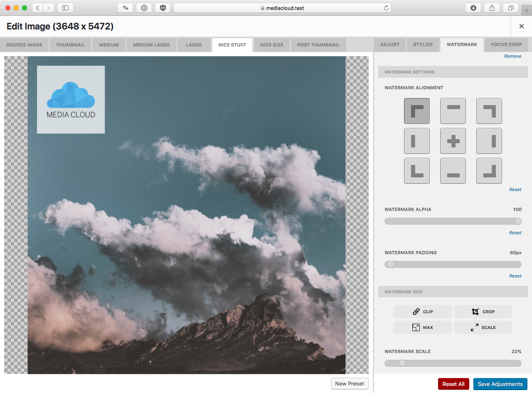Viewport: 532px width, 393px height.
Task: Click the New Preset button
Action: pos(349,383)
